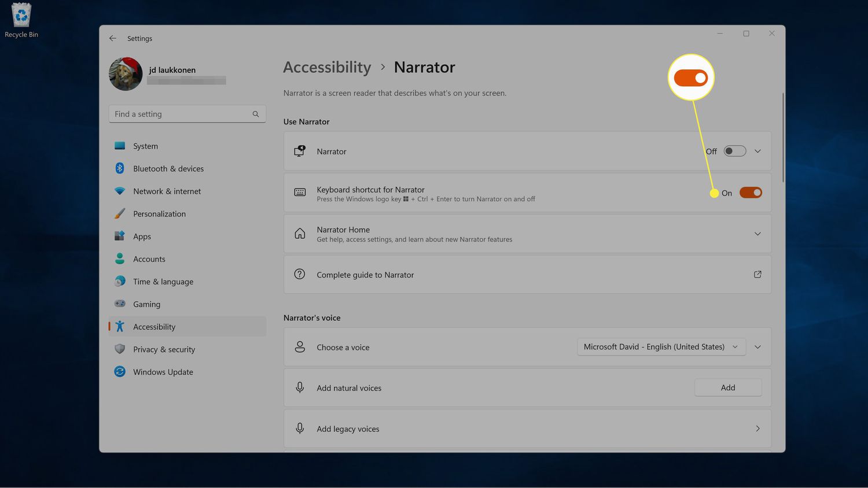The image size is (868, 488).
Task: Click the Accessibility breadcrumb link
Action: [x=327, y=67]
